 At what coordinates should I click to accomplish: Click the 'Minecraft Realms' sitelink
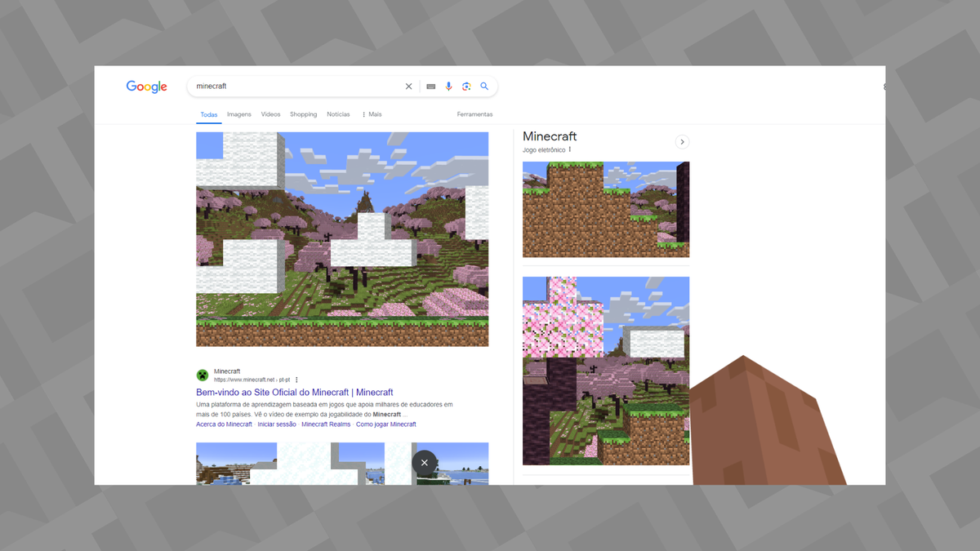coord(325,424)
